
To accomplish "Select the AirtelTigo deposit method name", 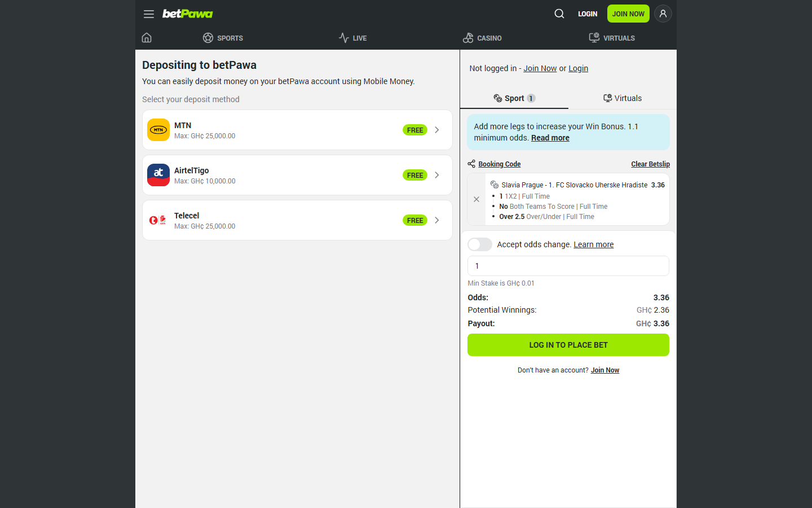I will point(192,170).
